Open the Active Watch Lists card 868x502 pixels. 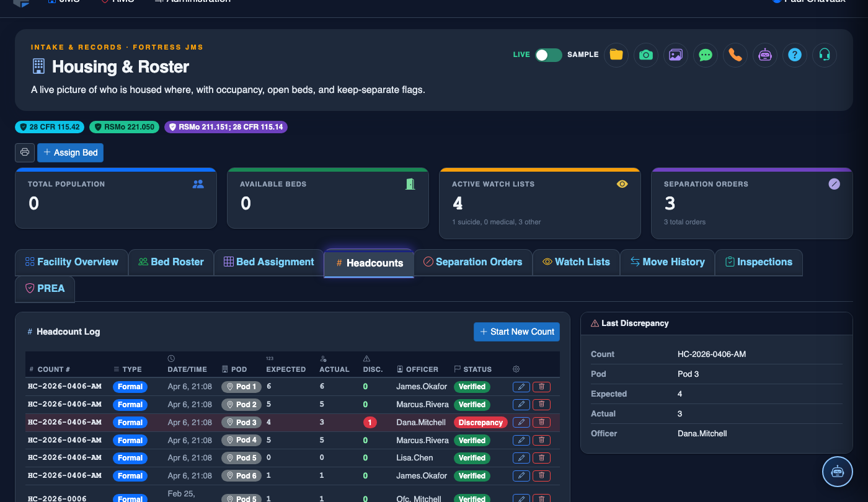[x=539, y=203]
